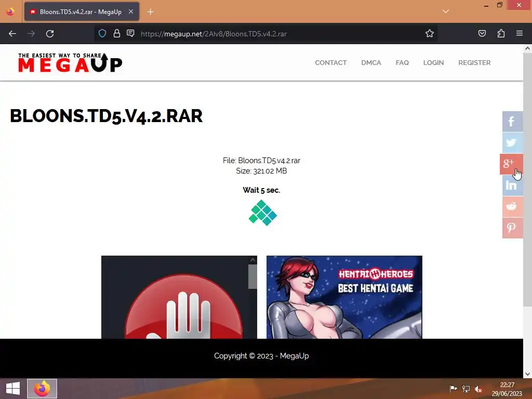Reload the current page
Image resolution: width=532 pixels, height=399 pixels.
click(x=50, y=34)
